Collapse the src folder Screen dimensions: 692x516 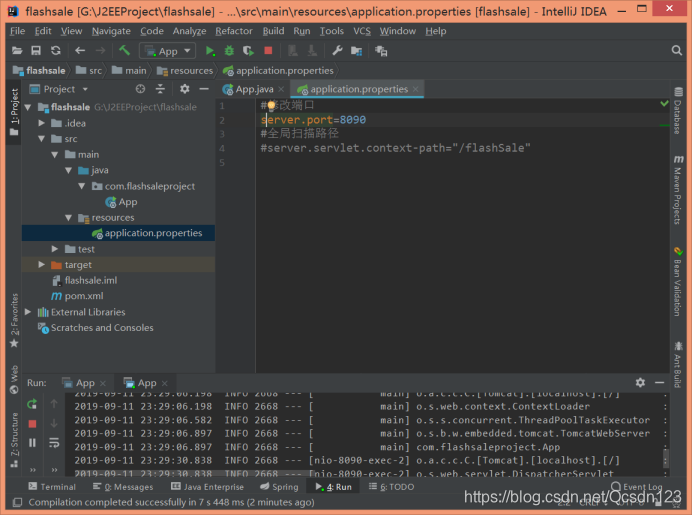pos(41,139)
